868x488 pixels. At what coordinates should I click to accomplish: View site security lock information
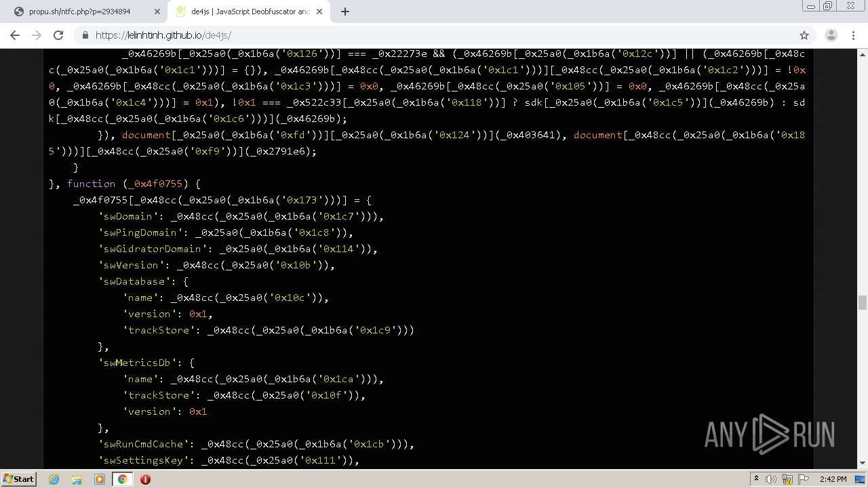85,35
